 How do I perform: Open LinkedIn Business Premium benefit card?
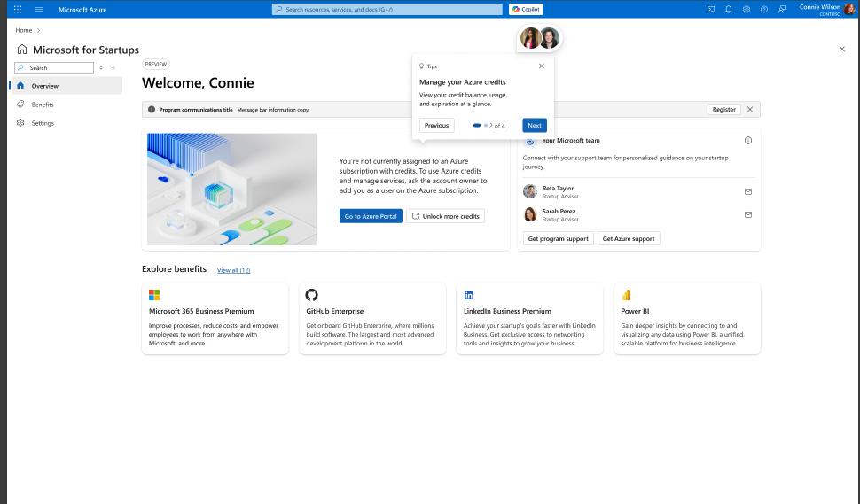tap(530, 318)
